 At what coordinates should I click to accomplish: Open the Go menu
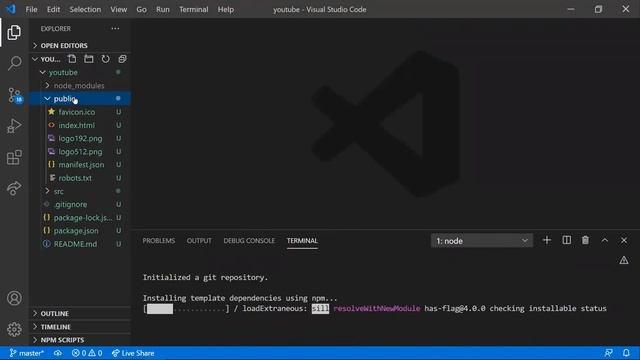pyautogui.click(x=141, y=9)
